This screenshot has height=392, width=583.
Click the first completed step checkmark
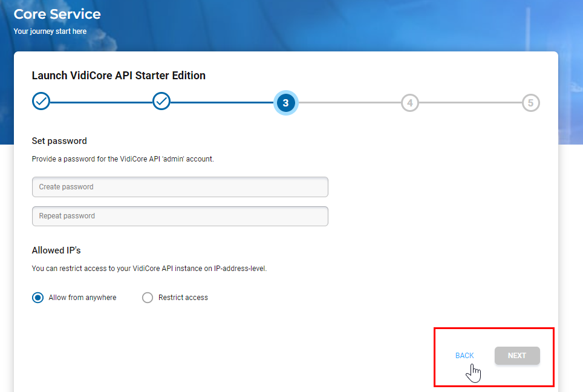[41, 102]
